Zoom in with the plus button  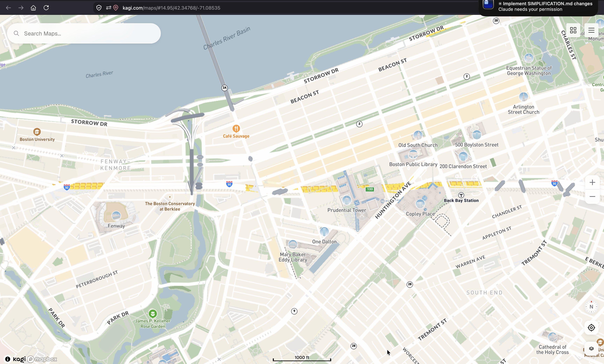click(x=592, y=182)
